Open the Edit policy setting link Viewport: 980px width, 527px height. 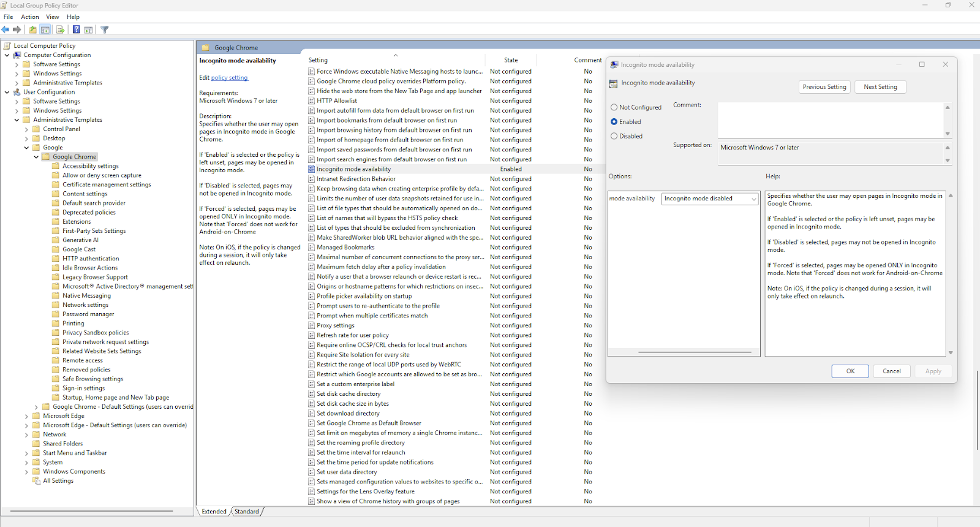(229, 78)
